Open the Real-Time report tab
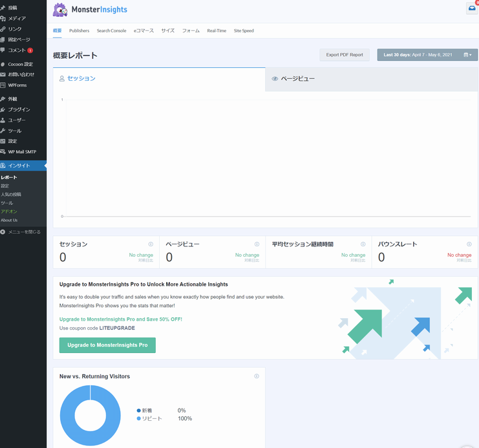The height and width of the screenshot is (448, 479). (217, 30)
